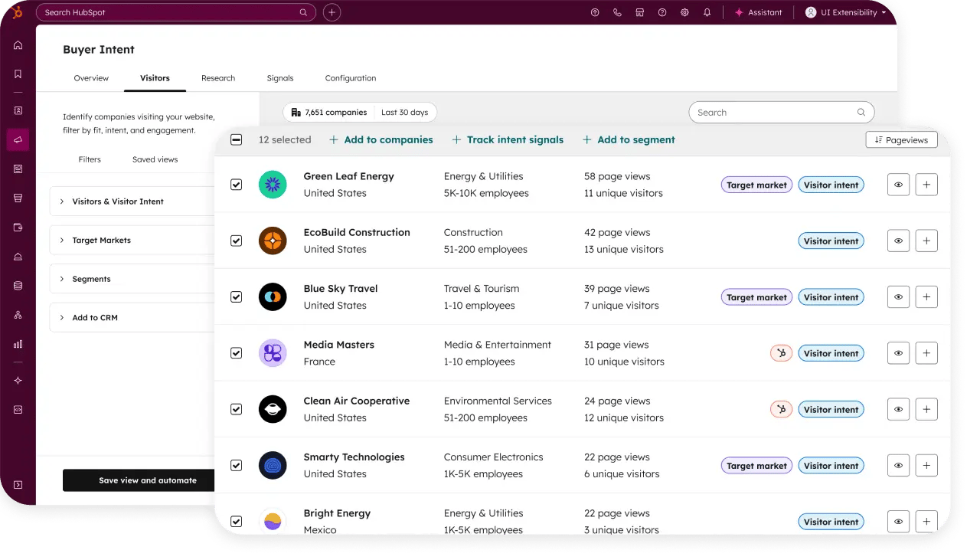Switch to the Overview tab
The height and width of the screenshot is (560, 980).
click(x=91, y=78)
